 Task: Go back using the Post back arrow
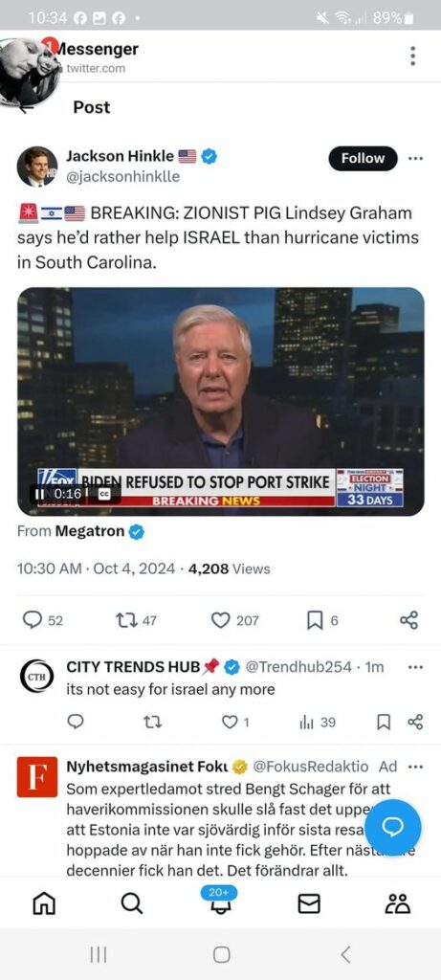pos(25,107)
